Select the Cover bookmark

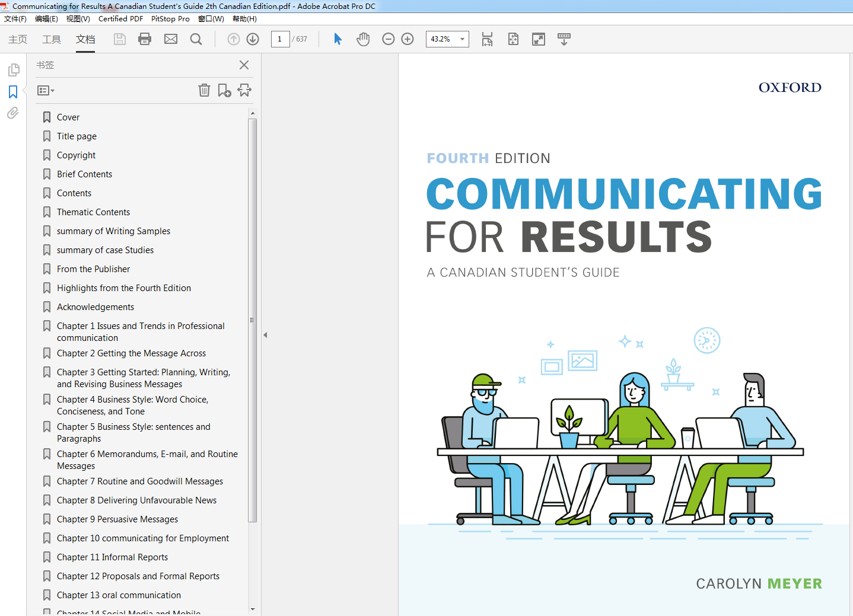click(x=68, y=117)
